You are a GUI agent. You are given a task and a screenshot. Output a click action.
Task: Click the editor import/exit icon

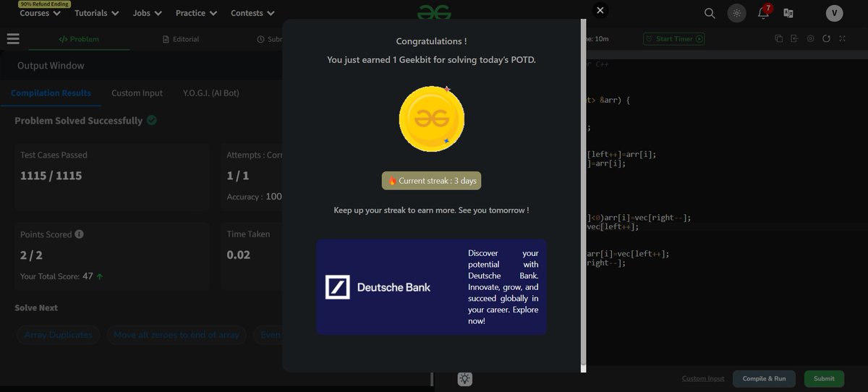tap(794, 39)
